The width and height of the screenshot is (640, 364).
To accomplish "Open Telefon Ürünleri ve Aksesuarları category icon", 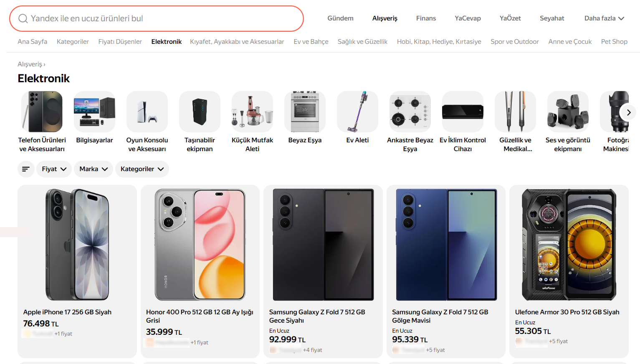I will click(42, 112).
